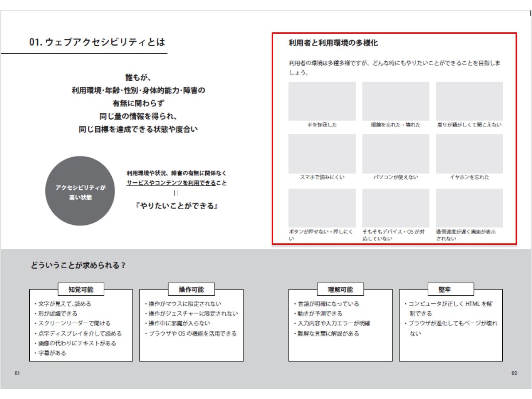This screenshot has height=399, width=532.
Task: Click the underlined サービスやコンテンツを利用できる text
Action: [x=171, y=183]
